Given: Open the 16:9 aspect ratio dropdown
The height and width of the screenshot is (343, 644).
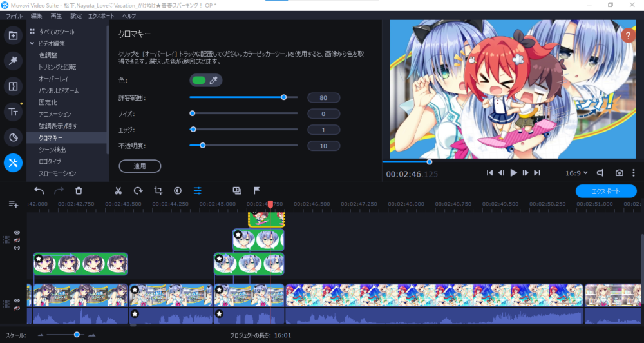Looking at the screenshot, I should click(576, 173).
